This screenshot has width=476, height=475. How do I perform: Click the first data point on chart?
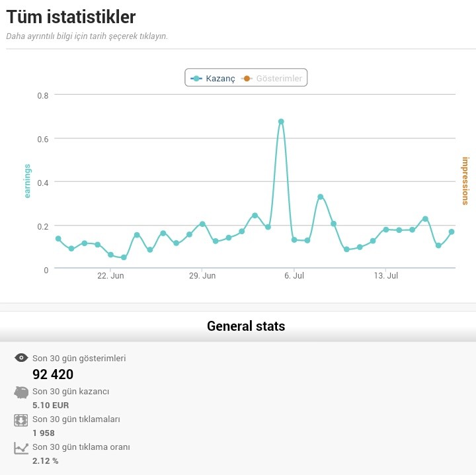tap(58, 239)
